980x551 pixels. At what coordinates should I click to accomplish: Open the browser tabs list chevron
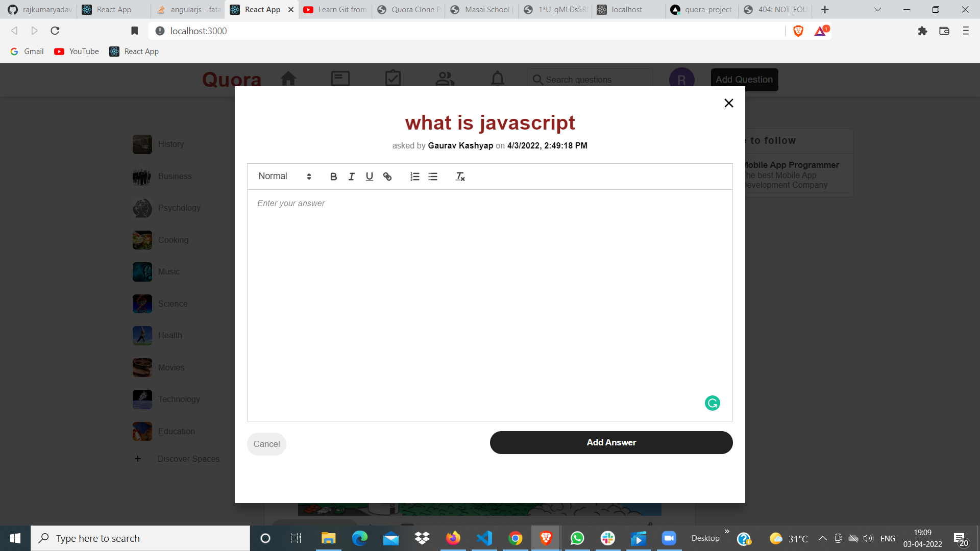pyautogui.click(x=877, y=9)
